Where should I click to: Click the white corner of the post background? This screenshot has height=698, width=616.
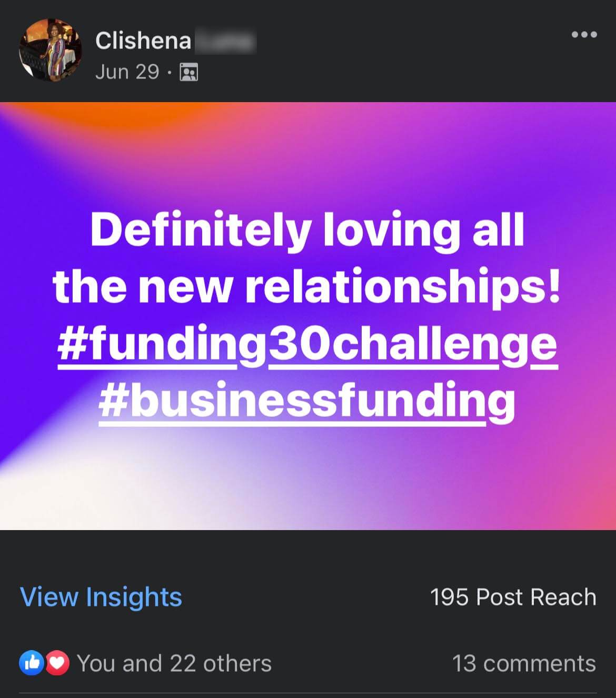tap(47, 500)
